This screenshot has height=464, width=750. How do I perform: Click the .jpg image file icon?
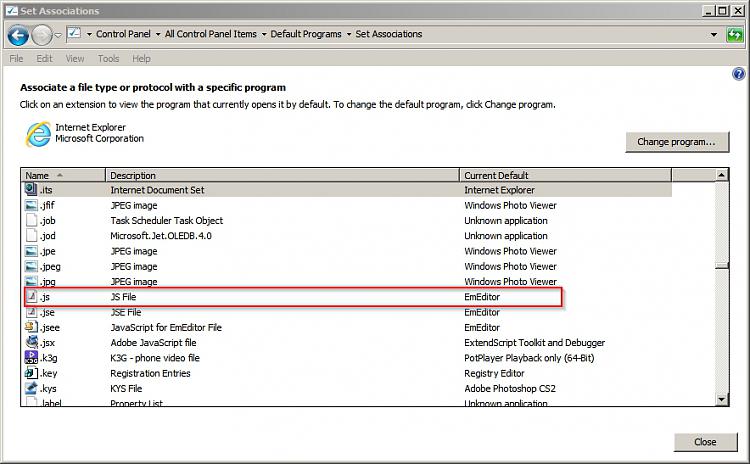tap(31, 281)
